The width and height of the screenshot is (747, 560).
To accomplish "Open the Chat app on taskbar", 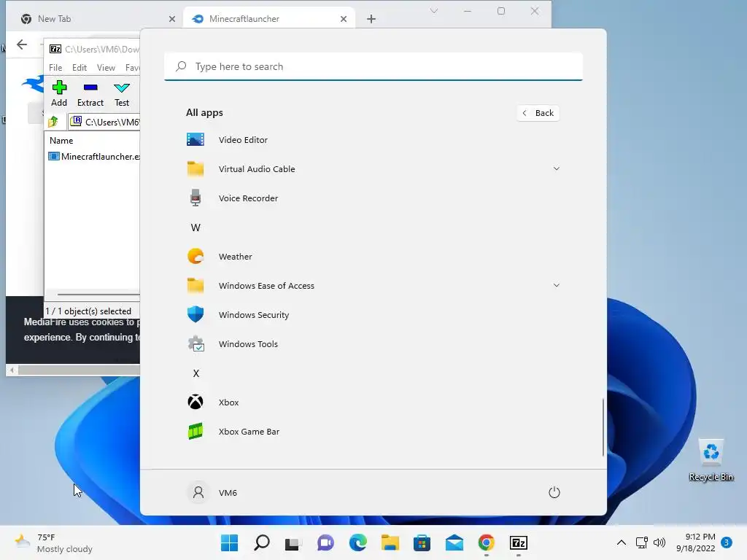I will click(x=326, y=542).
